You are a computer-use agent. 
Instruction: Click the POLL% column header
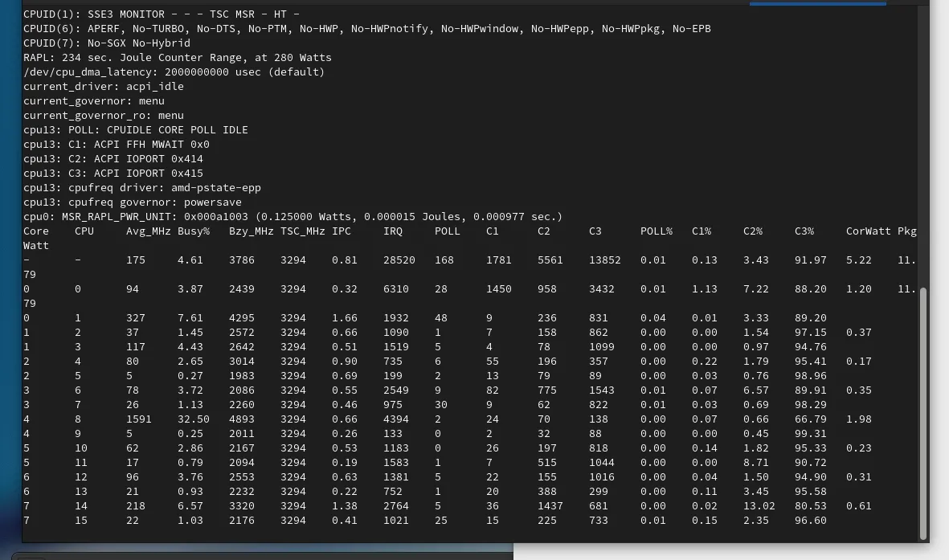click(x=656, y=231)
